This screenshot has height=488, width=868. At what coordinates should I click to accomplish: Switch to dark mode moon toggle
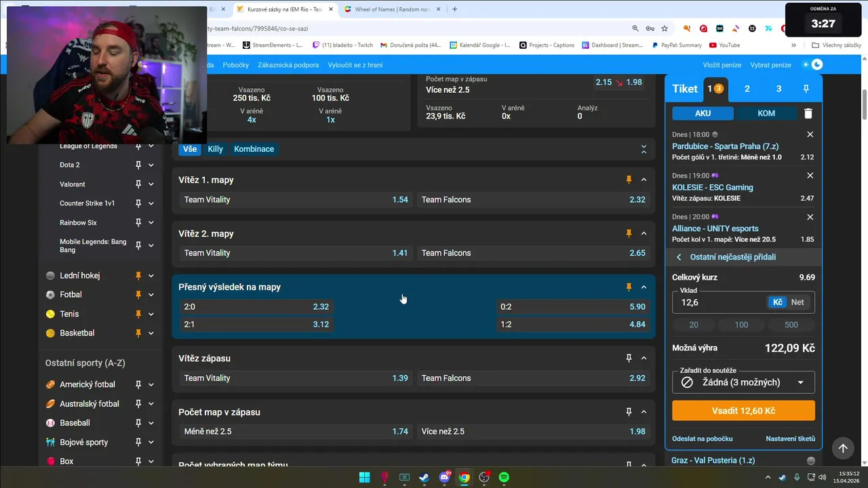(817, 65)
